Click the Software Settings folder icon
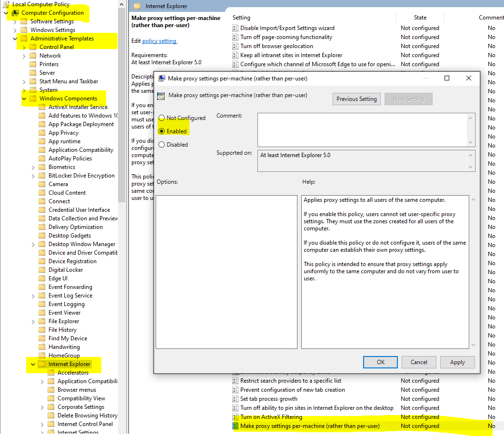The height and width of the screenshot is (436, 504). pos(24,21)
